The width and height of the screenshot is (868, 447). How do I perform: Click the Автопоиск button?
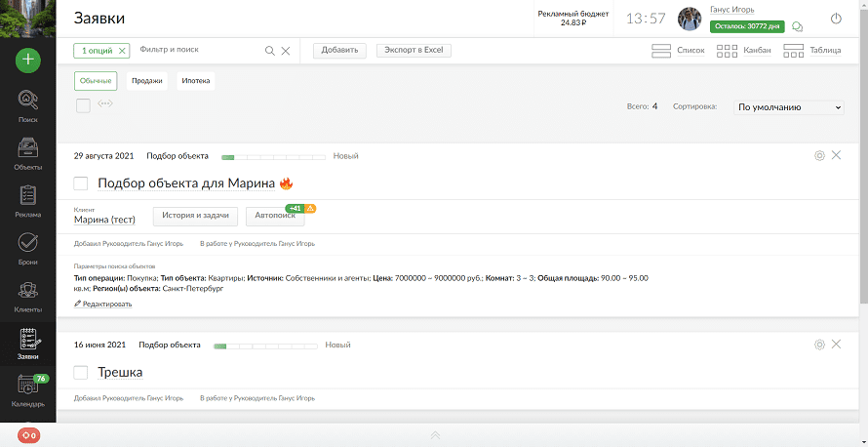(x=275, y=216)
